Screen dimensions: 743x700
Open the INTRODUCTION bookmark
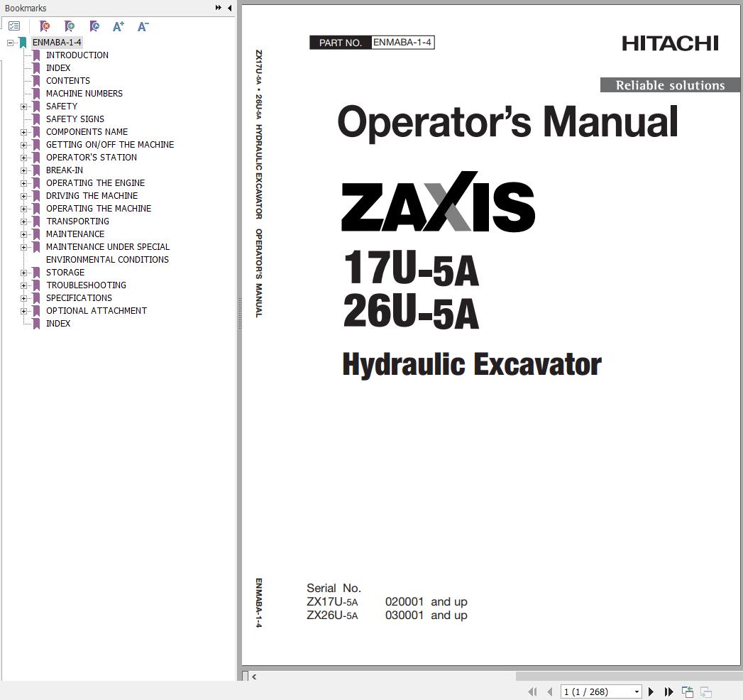point(77,55)
